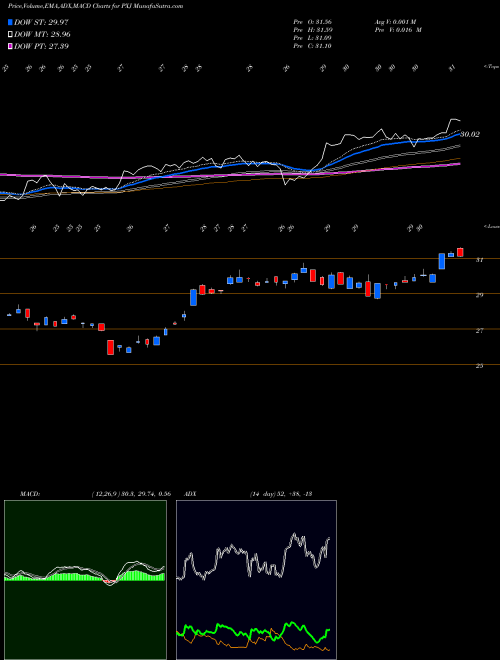This screenshot has width=500, height=660.
Task: Click the 29 price axis label
Action: [479, 295]
